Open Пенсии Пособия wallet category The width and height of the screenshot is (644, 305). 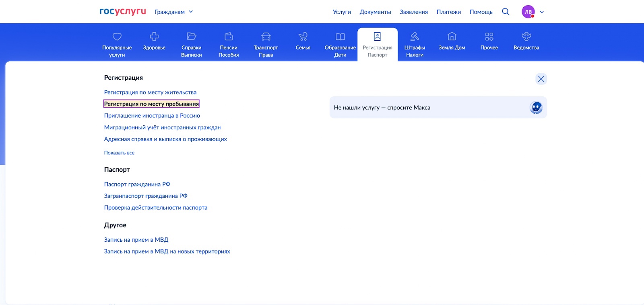tap(229, 44)
